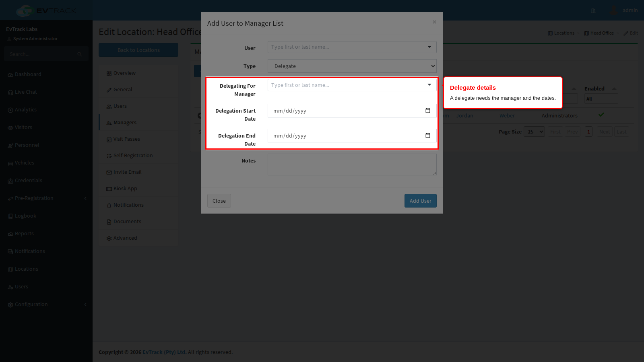
Task: Open the Kiosk App section
Action: (125, 189)
